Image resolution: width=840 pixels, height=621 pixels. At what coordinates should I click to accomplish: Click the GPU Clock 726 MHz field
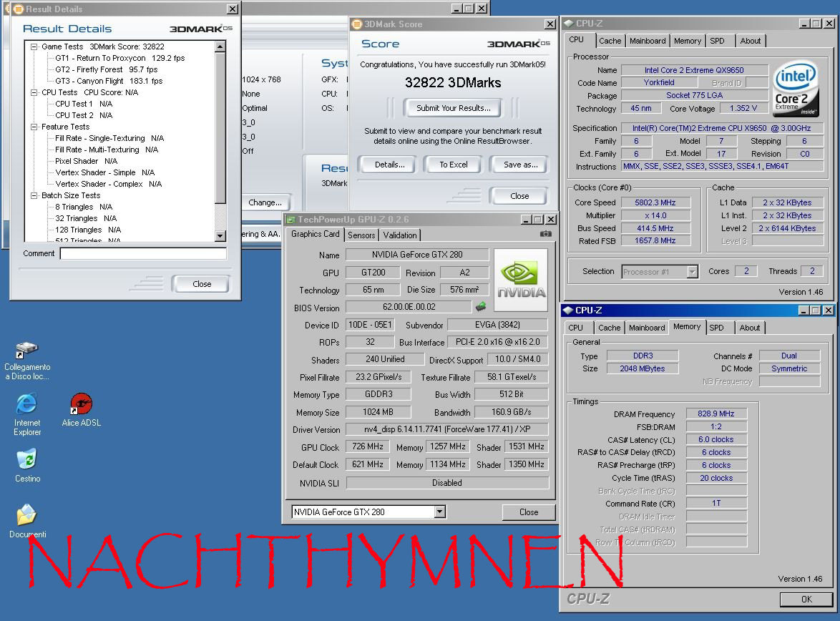pyautogui.click(x=368, y=446)
